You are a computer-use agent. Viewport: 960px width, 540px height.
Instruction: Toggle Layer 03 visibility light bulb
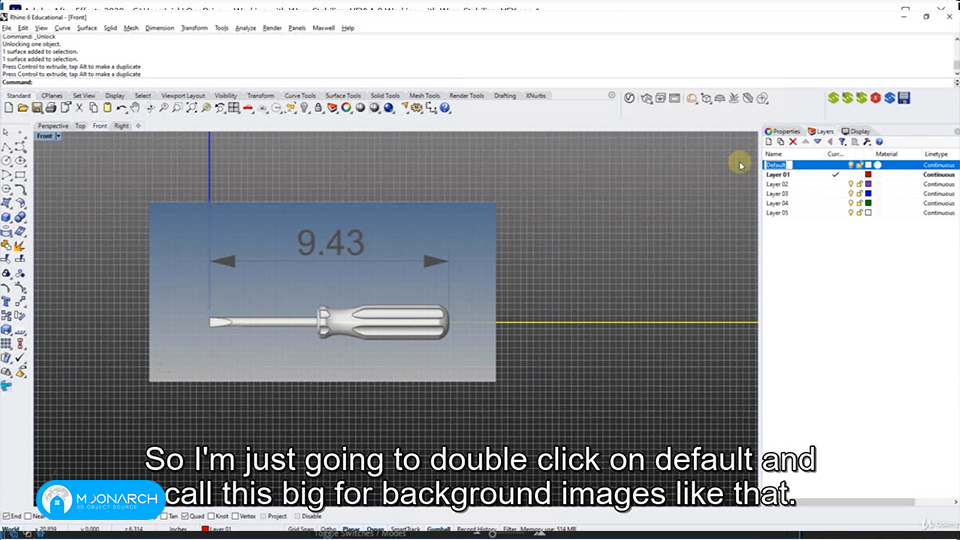850,193
